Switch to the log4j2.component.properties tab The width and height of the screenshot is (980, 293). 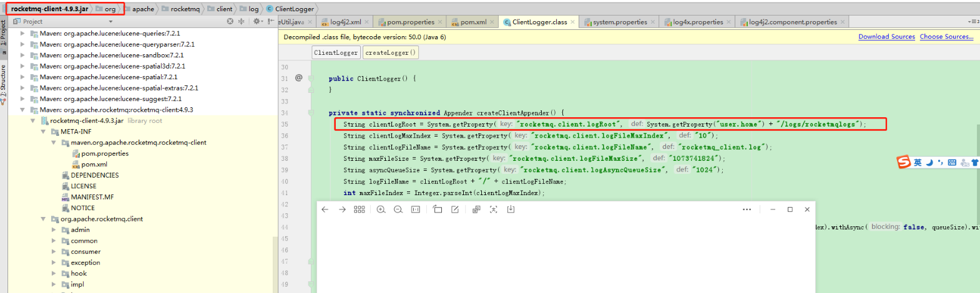pos(793,22)
